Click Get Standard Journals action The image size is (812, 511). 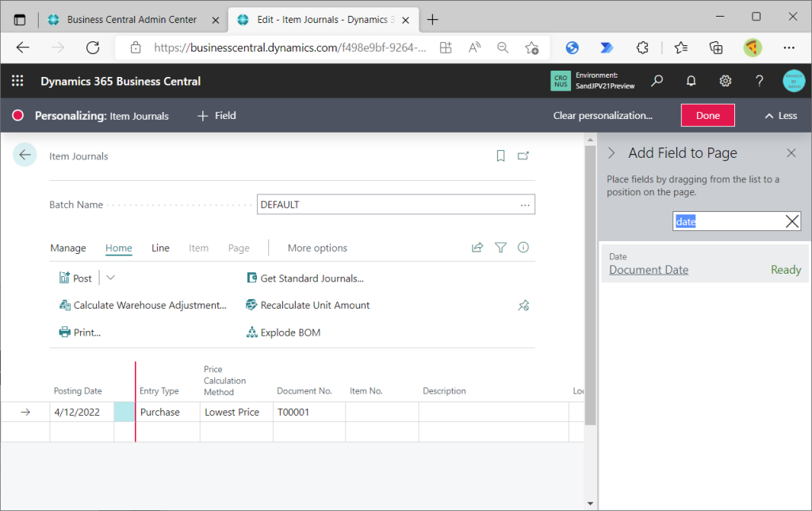305,279
